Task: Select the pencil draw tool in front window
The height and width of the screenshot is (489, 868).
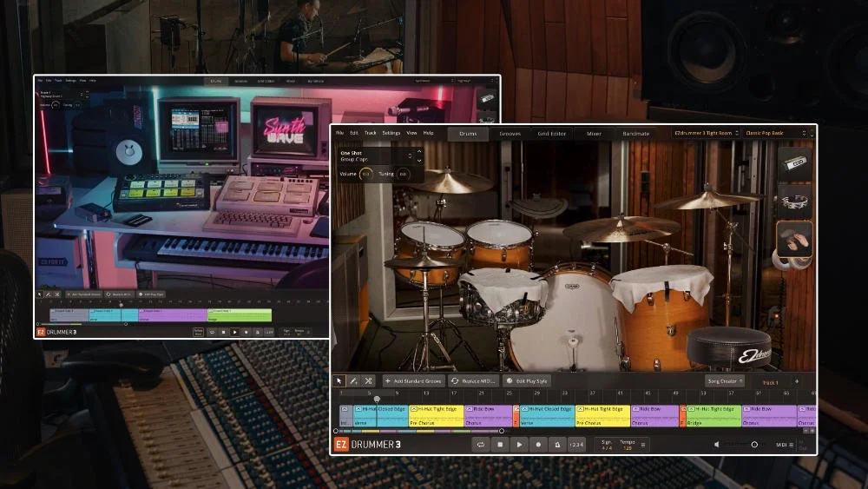Action: tap(353, 381)
